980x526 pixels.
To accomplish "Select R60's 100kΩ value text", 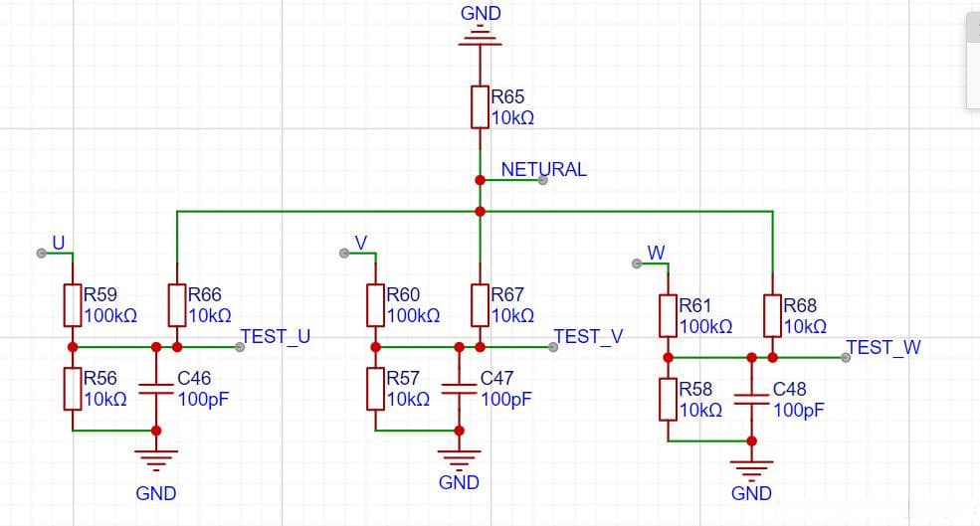I will point(413,315).
